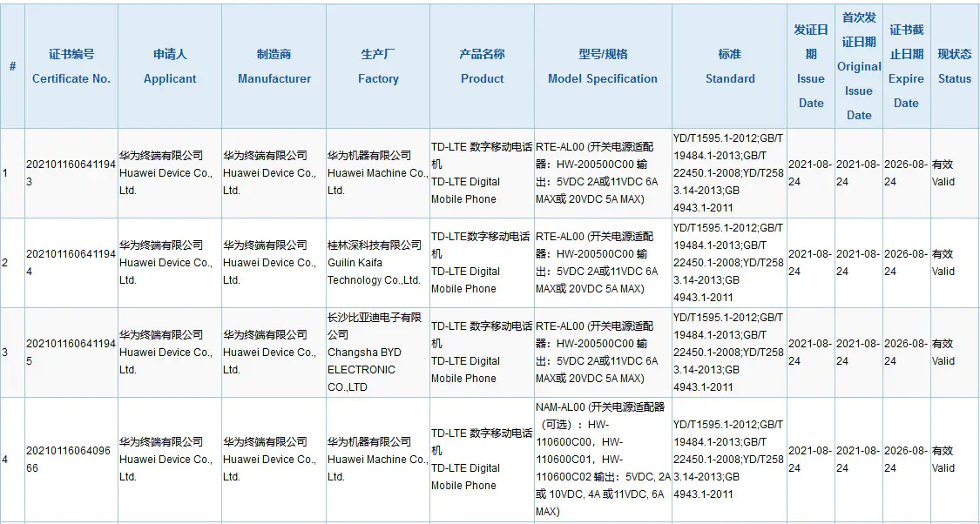Click the row 2 YD/T1595.1-2012 standard cell
The image size is (980, 524).
(x=730, y=263)
